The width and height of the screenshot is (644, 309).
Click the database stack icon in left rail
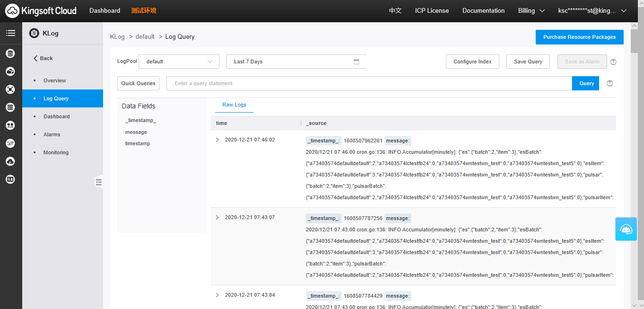pos(10,53)
